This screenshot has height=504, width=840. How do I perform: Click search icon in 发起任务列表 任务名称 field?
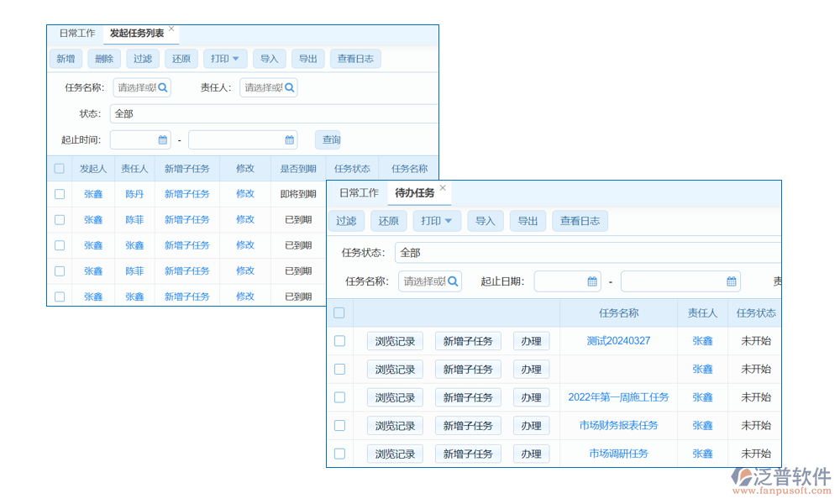pyautogui.click(x=163, y=87)
